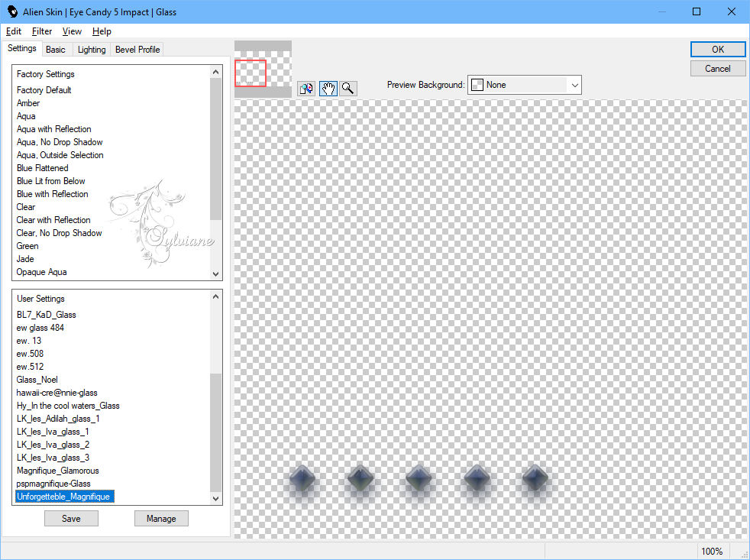Switch to the Settings tab
This screenshot has width=750, height=560.
click(x=22, y=48)
